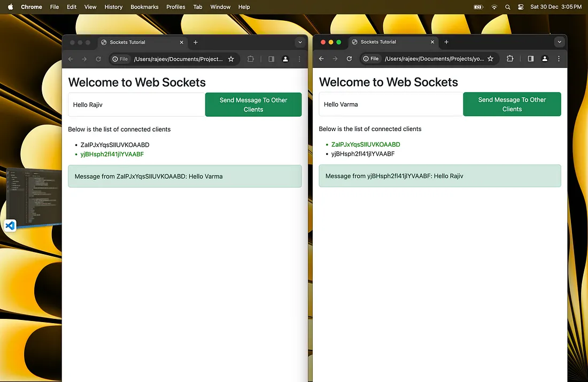Screen dimensions: 588x382
Task: Open three-dot Chrome menu in left window
Action: [x=299, y=59]
